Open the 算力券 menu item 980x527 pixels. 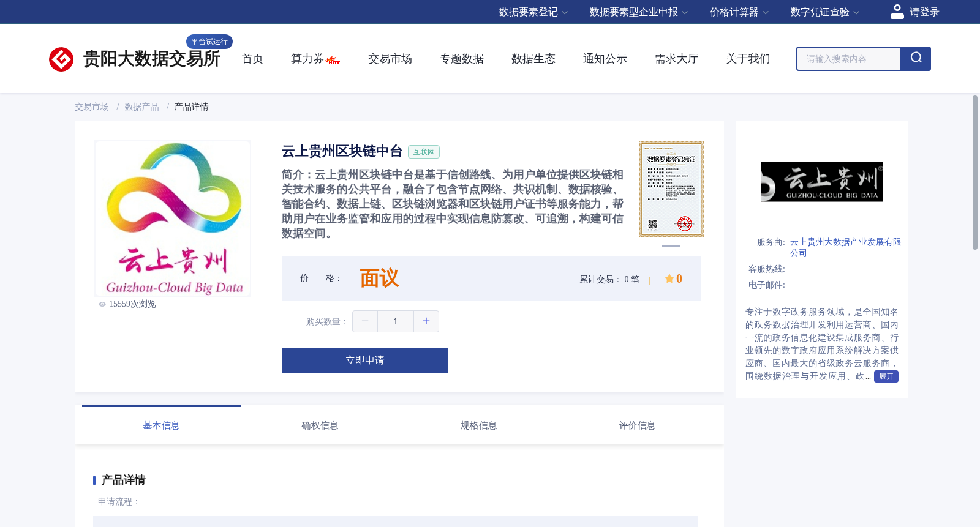point(307,59)
